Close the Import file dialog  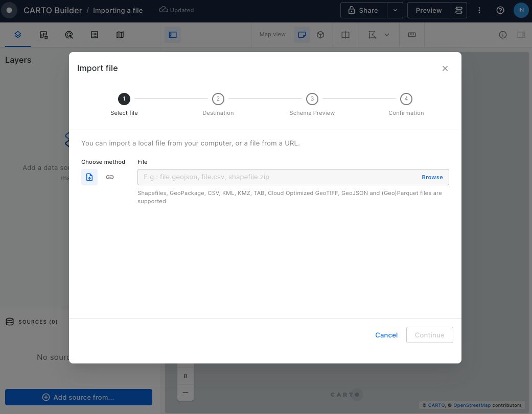click(445, 68)
